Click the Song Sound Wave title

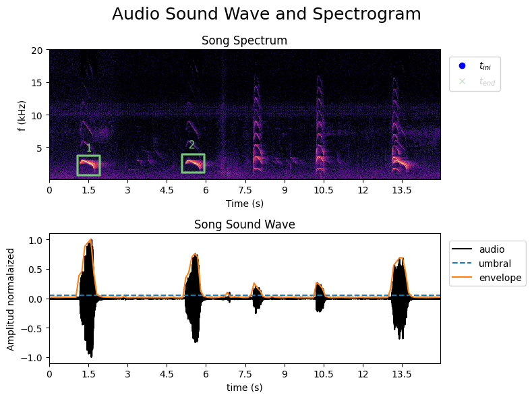tap(244, 224)
